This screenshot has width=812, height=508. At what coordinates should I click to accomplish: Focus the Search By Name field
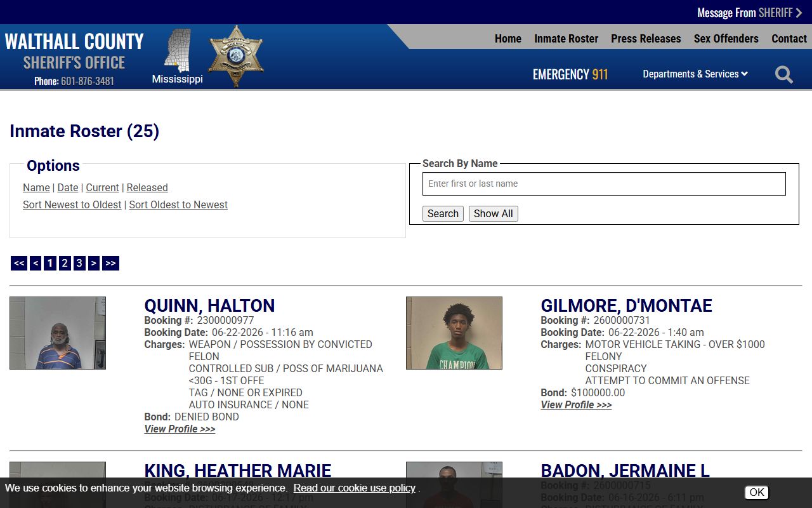point(604,184)
